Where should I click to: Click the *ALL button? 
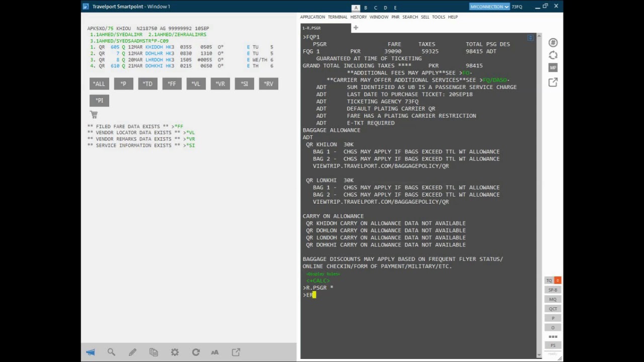coord(99,84)
